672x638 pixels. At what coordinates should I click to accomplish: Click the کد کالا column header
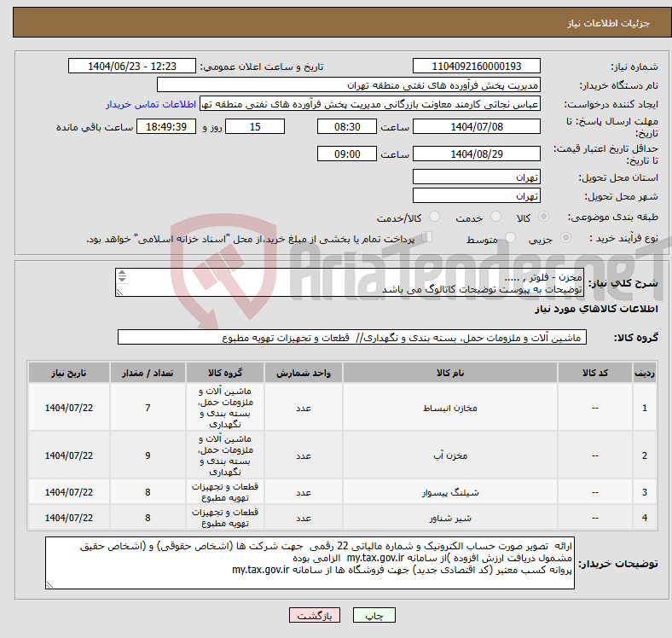tap(595, 373)
